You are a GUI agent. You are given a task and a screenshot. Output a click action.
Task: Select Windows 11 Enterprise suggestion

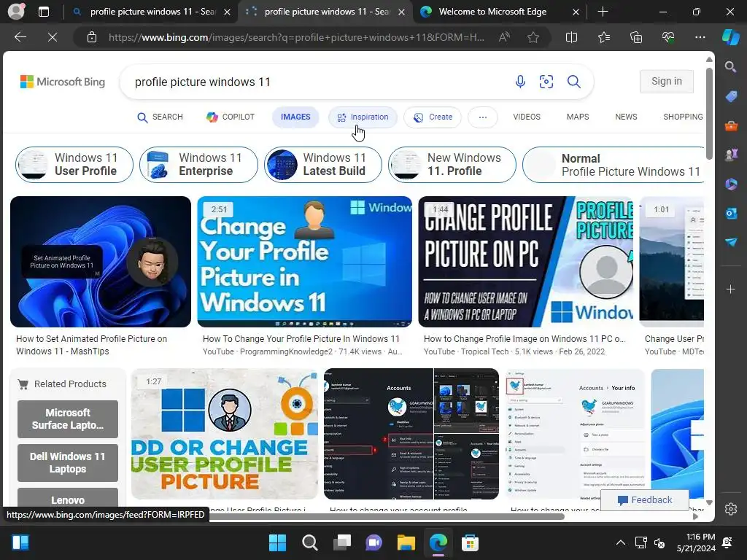click(x=198, y=165)
